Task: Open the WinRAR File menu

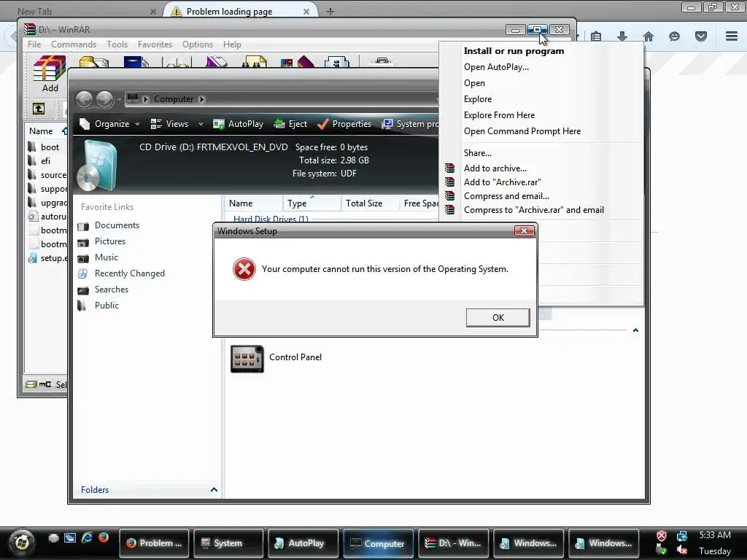Action: [34, 44]
